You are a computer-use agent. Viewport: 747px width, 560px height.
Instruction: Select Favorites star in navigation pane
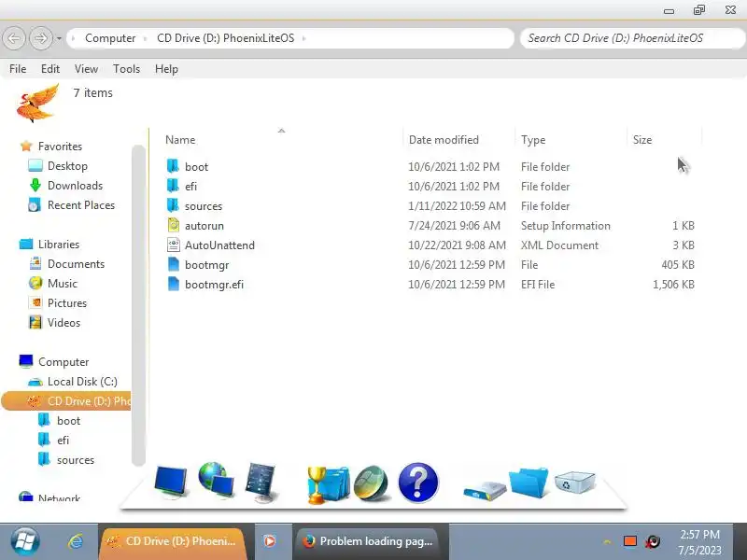pos(26,147)
